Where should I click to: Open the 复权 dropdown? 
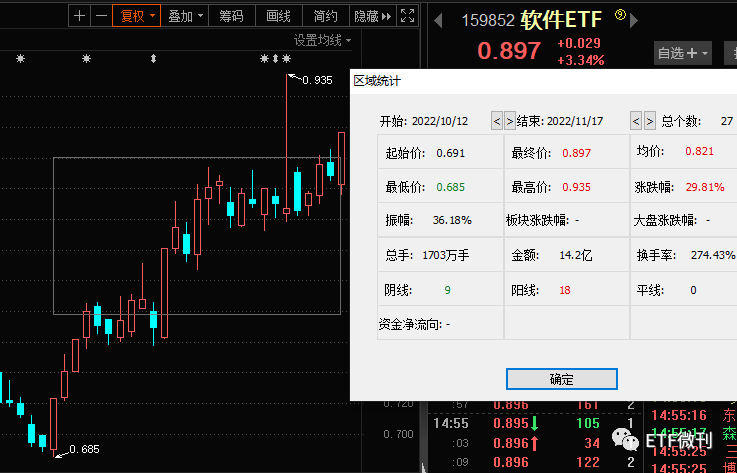coord(136,16)
